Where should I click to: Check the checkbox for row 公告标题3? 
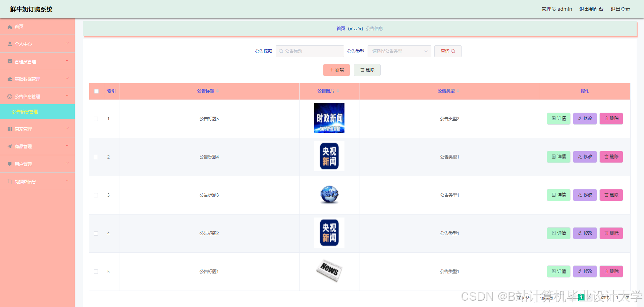point(96,195)
